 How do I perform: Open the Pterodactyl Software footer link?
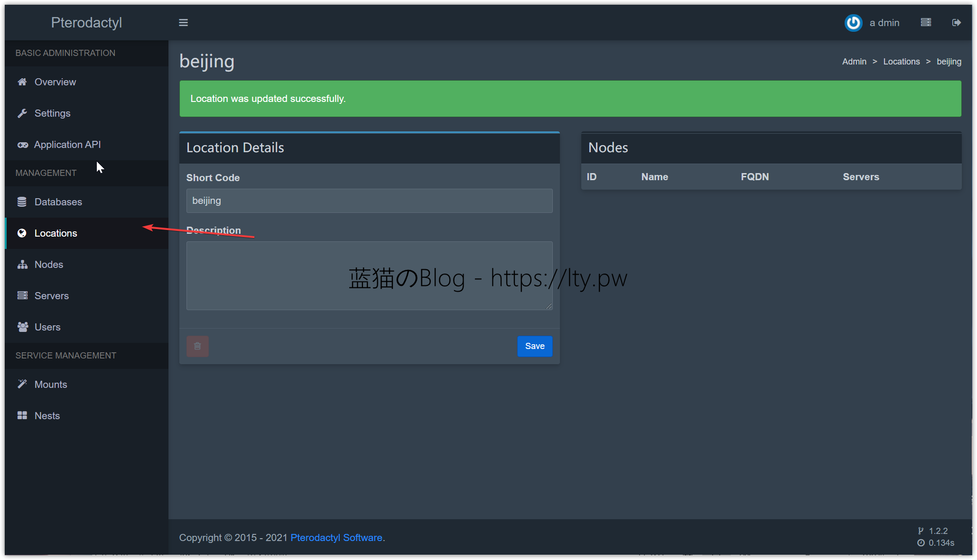[x=336, y=538]
